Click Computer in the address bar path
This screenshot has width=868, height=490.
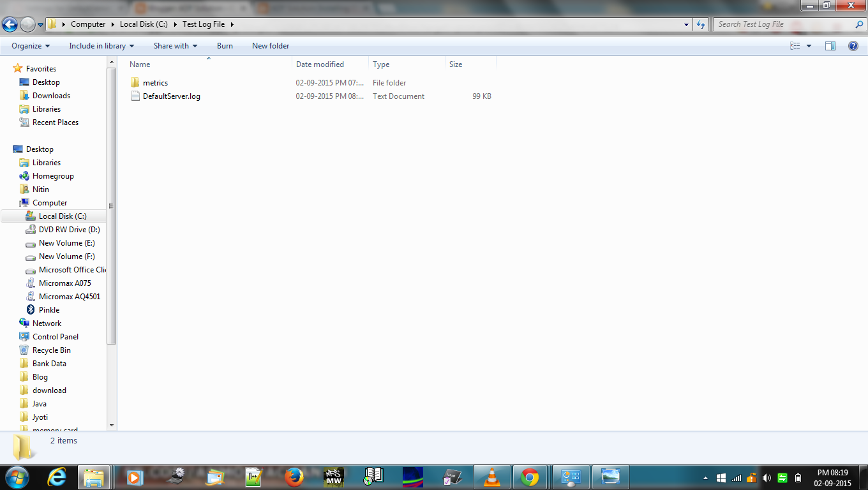pyautogui.click(x=88, y=24)
